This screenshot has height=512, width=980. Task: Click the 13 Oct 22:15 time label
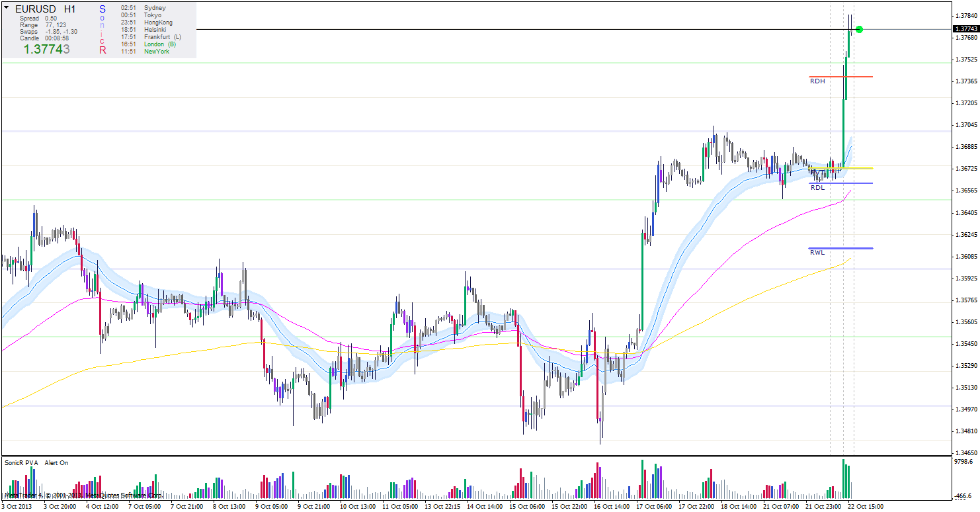pos(441,506)
